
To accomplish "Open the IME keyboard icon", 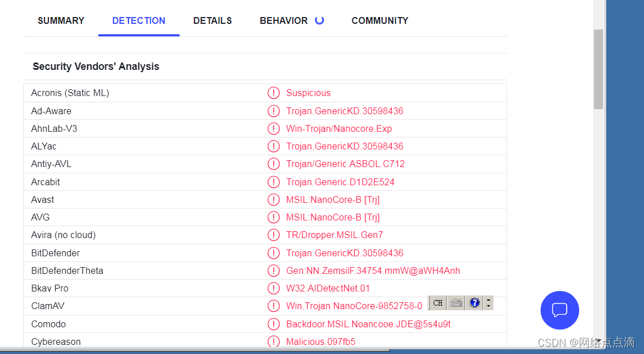I will 456,303.
